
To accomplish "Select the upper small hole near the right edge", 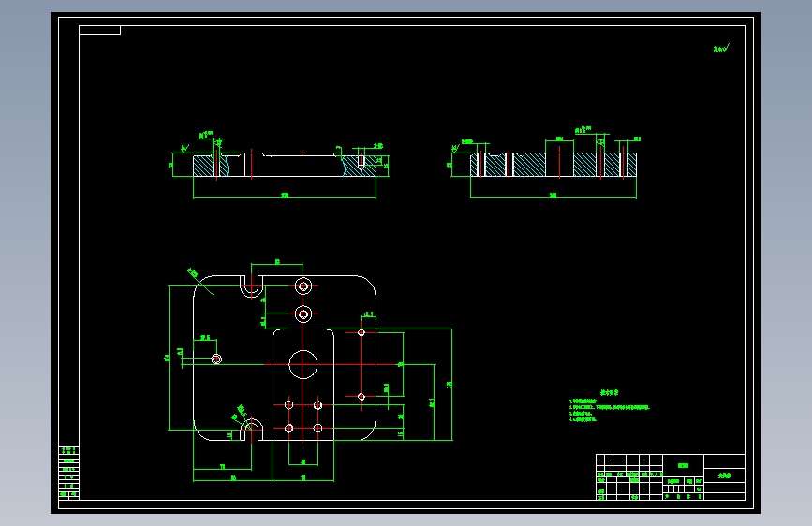I will coord(361,332).
